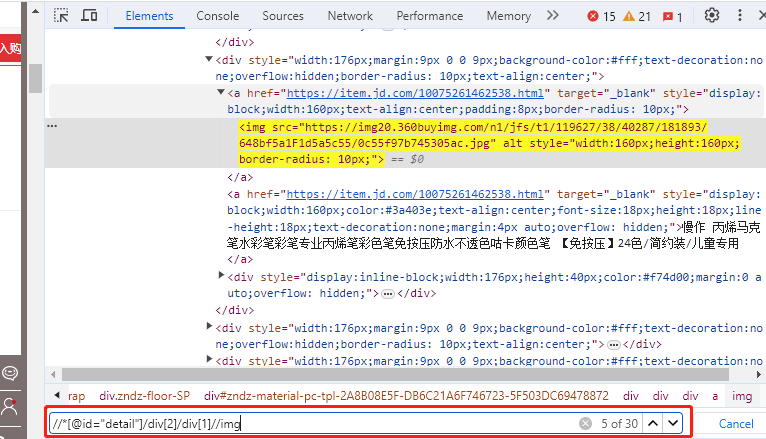Activate the inspect element picker icon
Image resolution: width=766 pixels, height=439 pixels.
[61, 16]
